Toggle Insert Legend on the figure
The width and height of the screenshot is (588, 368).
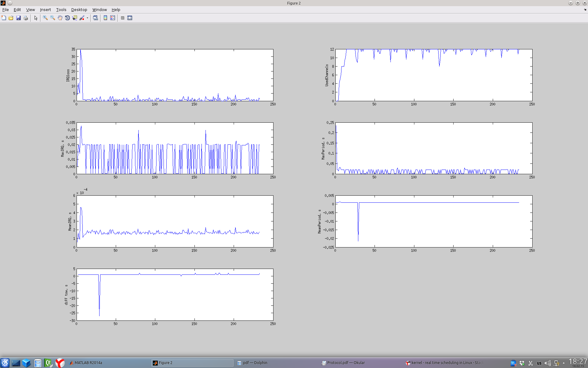(x=113, y=18)
